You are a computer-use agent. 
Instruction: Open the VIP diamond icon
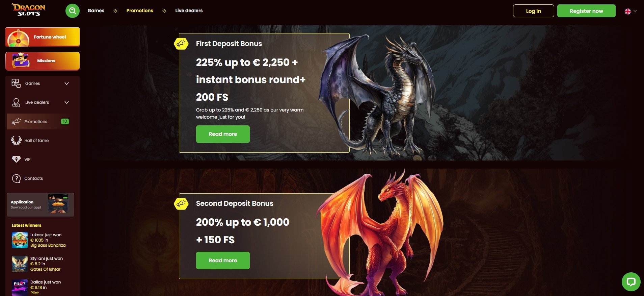(16, 159)
